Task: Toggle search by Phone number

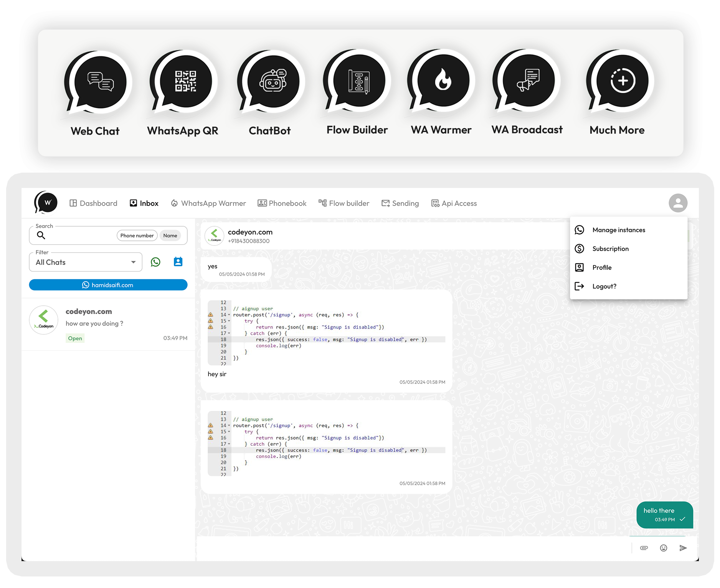Action: tap(137, 235)
